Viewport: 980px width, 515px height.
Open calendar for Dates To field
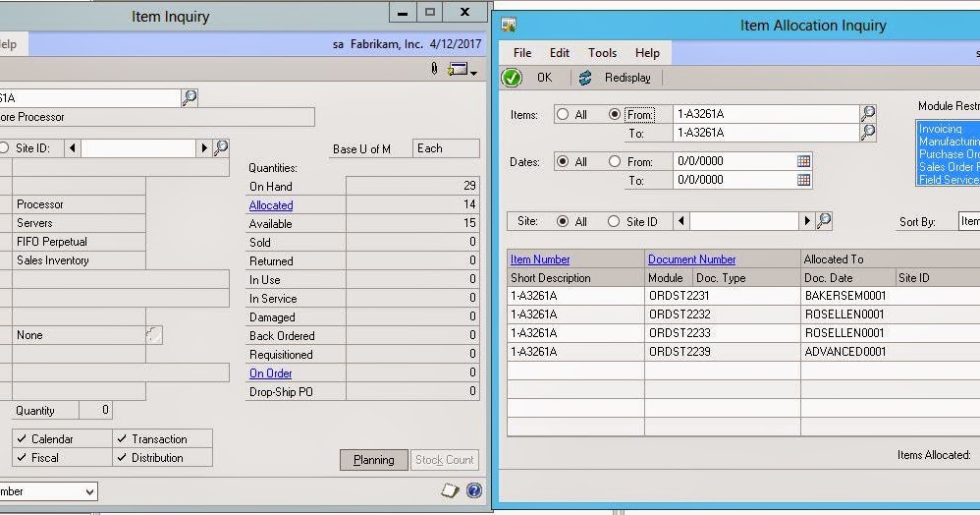[x=804, y=180]
